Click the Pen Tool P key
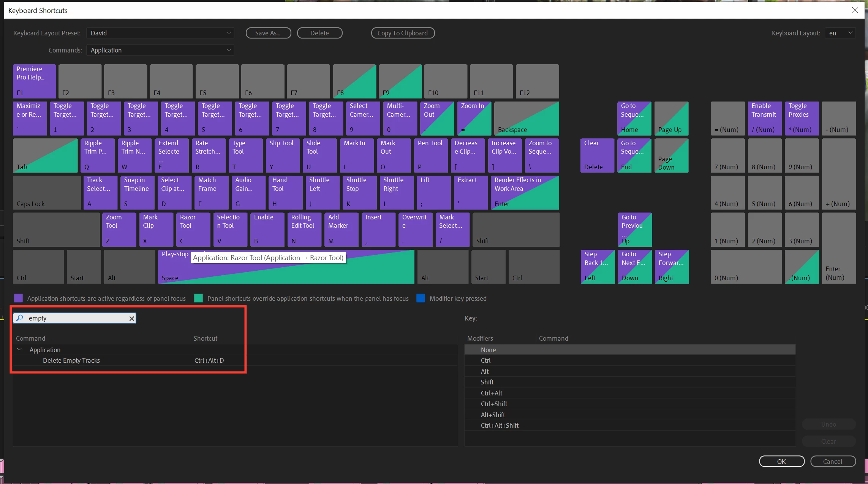Viewport: 868px width, 484px height. click(430, 155)
